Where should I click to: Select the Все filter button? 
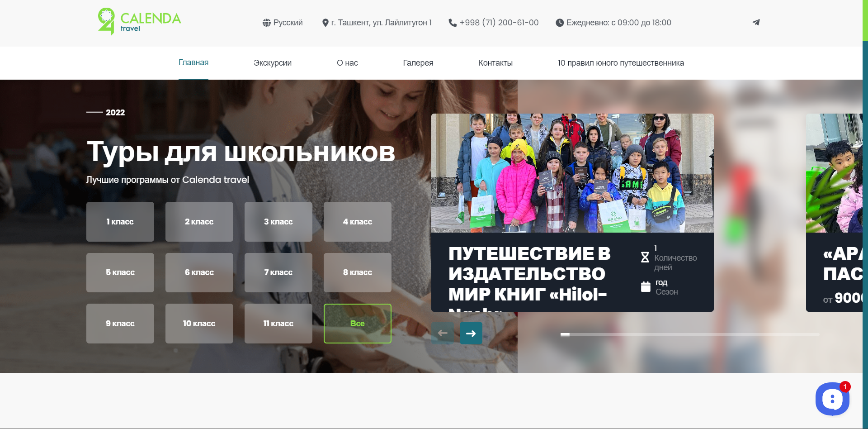(357, 324)
